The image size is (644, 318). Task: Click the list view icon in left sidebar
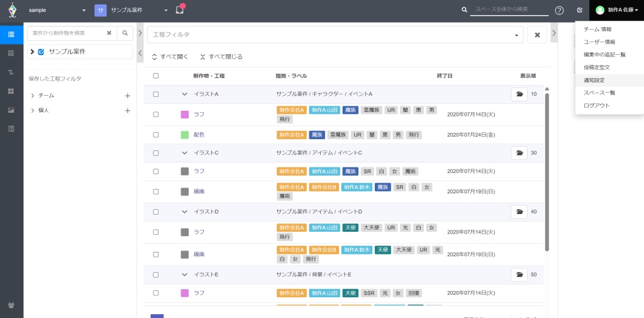click(11, 35)
